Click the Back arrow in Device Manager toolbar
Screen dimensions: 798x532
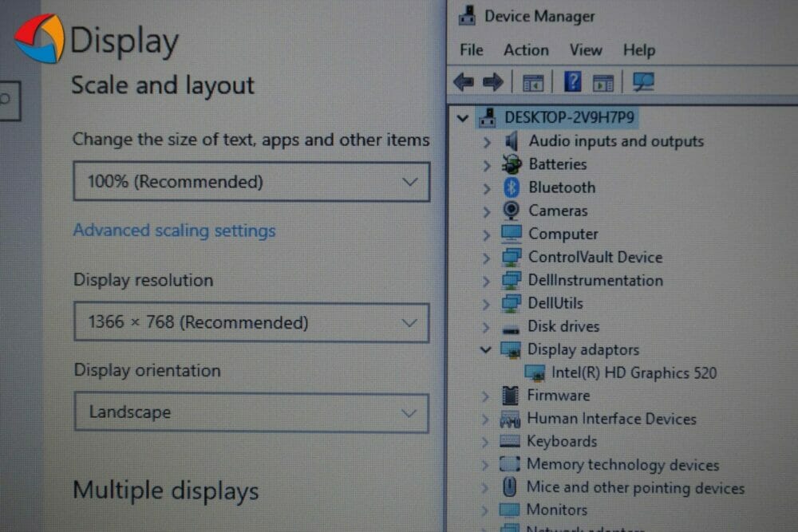[x=463, y=82]
